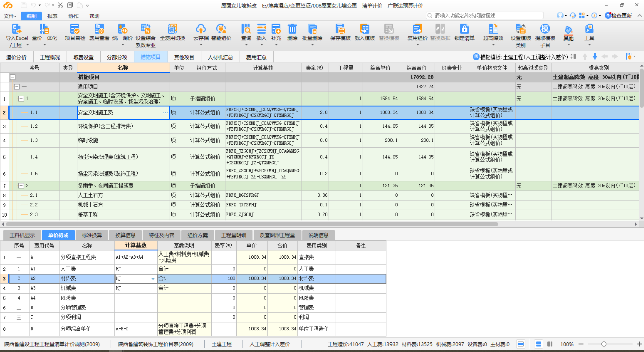
Task: Open the 查询 query icon
Action: 246,29
